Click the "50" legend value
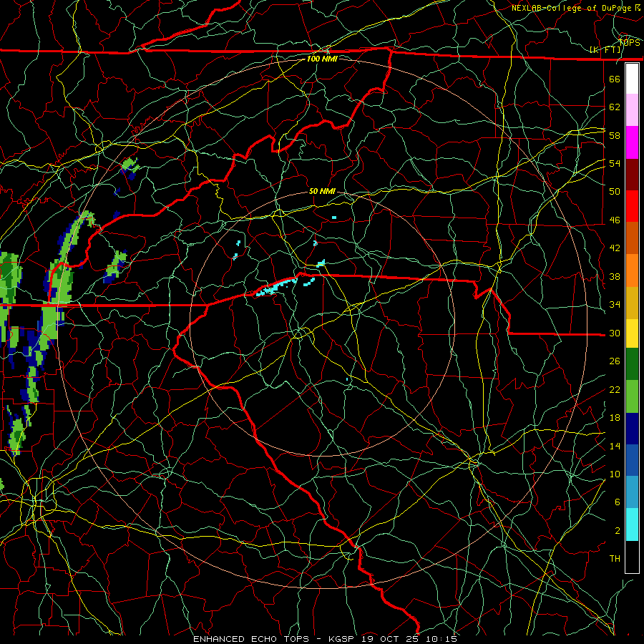Screen dimensions: 644x644 coord(615,191)
